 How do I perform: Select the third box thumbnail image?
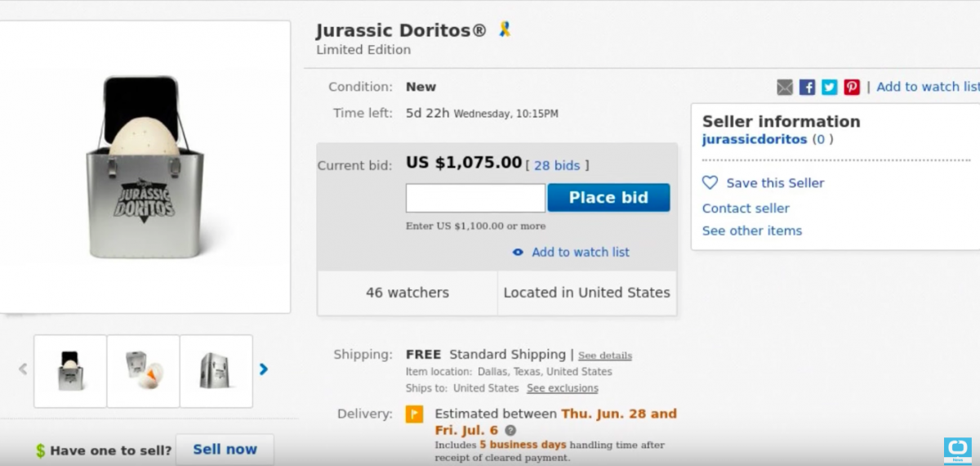point(216,370)
